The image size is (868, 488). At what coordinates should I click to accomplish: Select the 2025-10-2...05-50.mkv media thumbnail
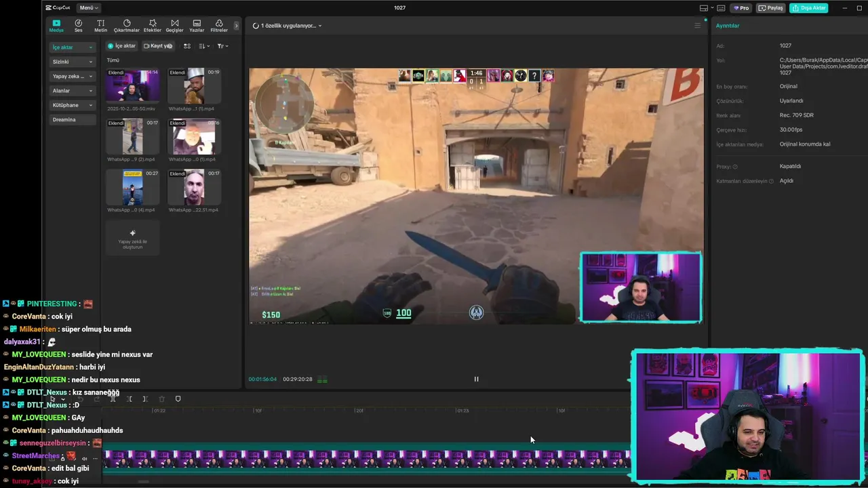pyautogui.click(x=133, y=85)
